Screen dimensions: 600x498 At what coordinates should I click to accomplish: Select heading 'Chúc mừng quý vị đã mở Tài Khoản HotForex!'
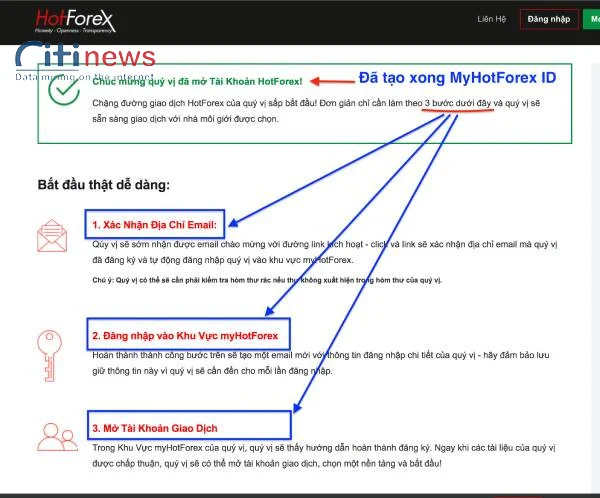(x=197, y=82)
